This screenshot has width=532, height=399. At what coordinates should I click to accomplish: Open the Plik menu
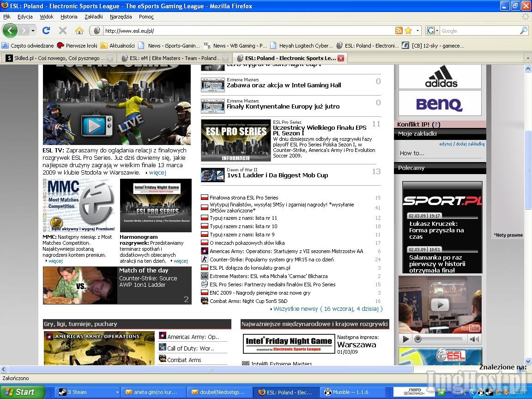coord(7,17)
